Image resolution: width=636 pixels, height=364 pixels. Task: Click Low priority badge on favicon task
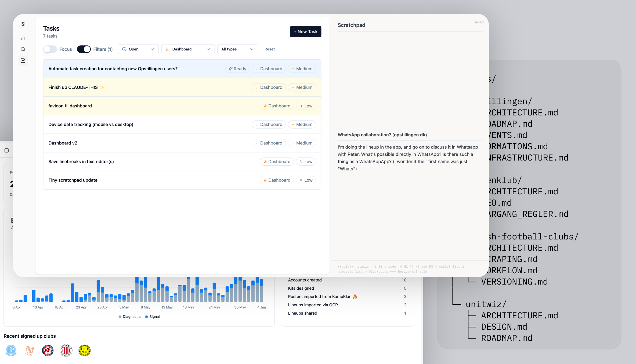[x=306, y=106]
